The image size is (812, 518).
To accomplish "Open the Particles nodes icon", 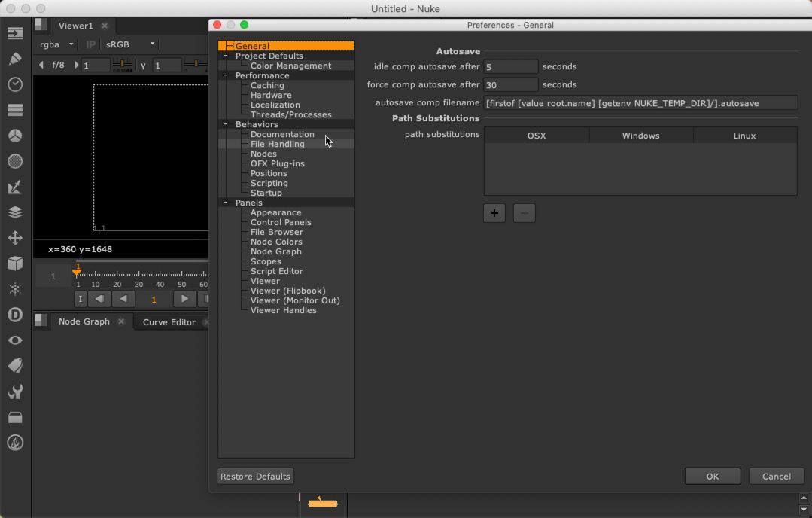I will 15,289.
